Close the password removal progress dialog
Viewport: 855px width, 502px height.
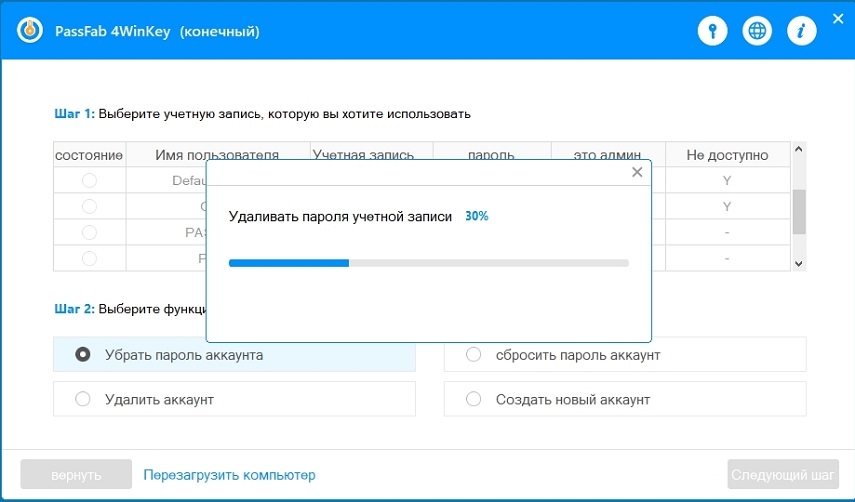(637, 173)
